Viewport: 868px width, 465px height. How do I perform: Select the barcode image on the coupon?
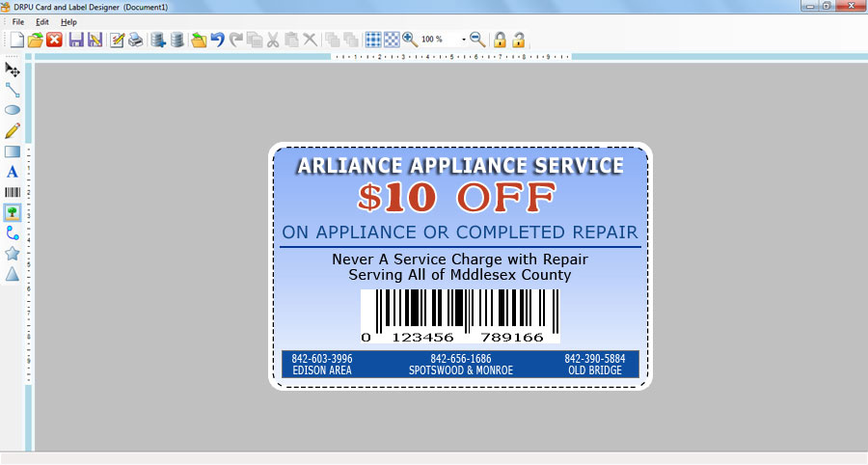point(460,316)
